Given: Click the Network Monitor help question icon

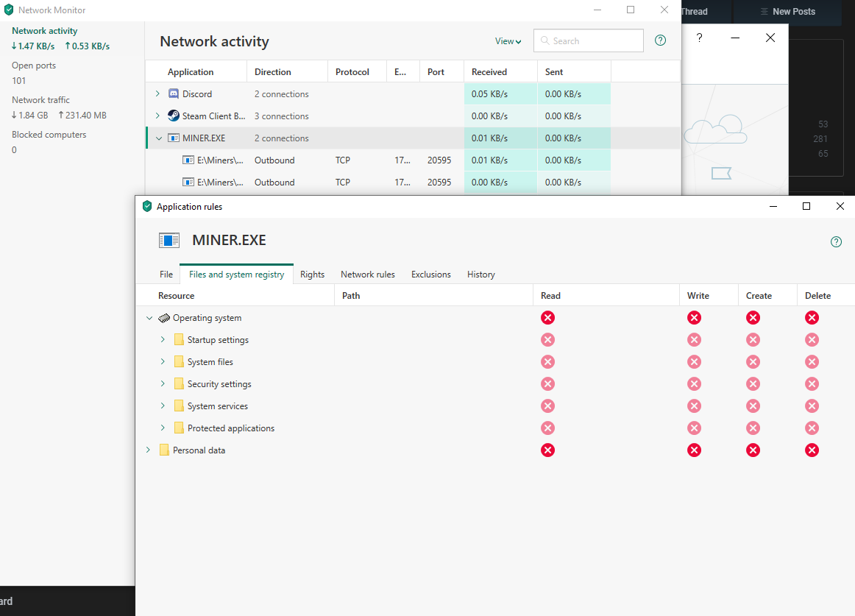Looking at the screenshot, I should click(660, 40).
